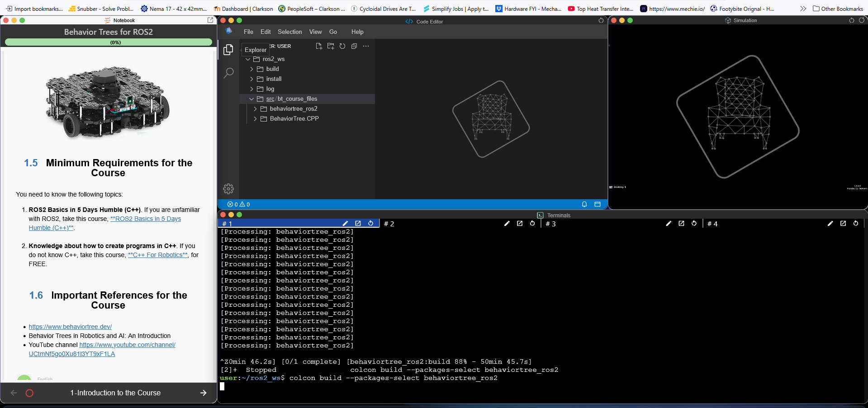The width and height of the screenshot is (868, 408).
Task: Toggle the bottom panel layout in the status bar
Action: click(x=597, y=204)
